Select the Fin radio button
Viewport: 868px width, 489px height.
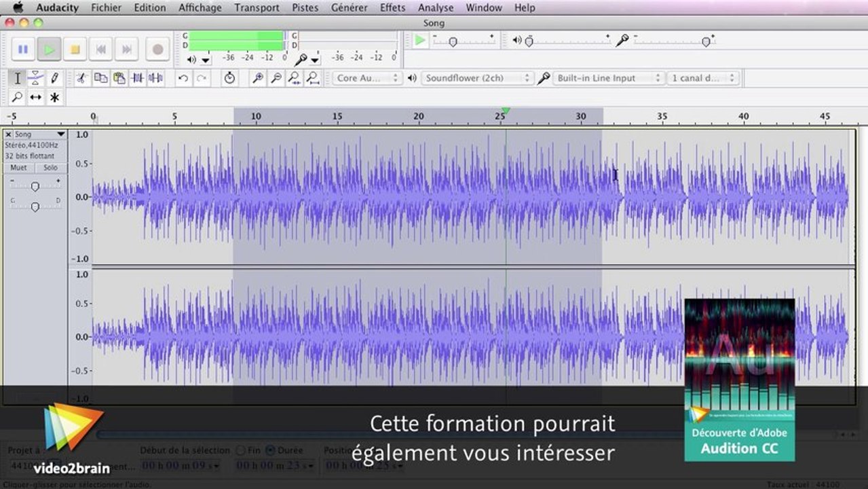(241, 450)
